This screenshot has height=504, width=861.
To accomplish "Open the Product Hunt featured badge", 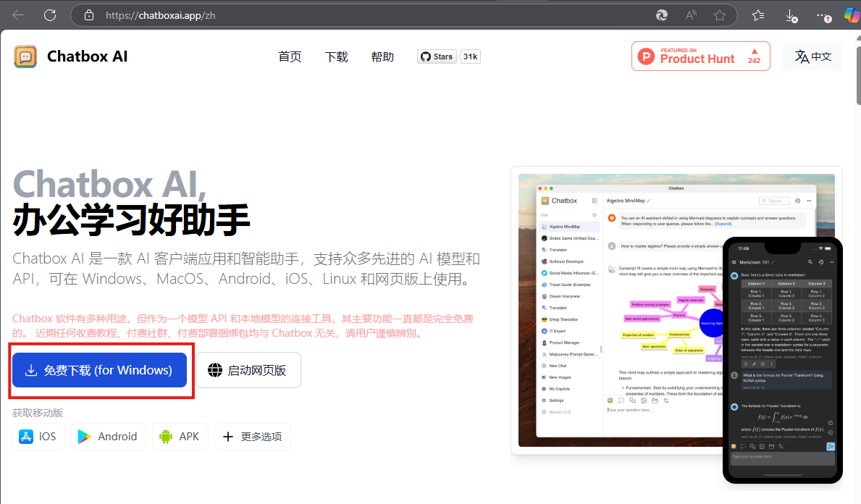I will [x=701, y=56].
